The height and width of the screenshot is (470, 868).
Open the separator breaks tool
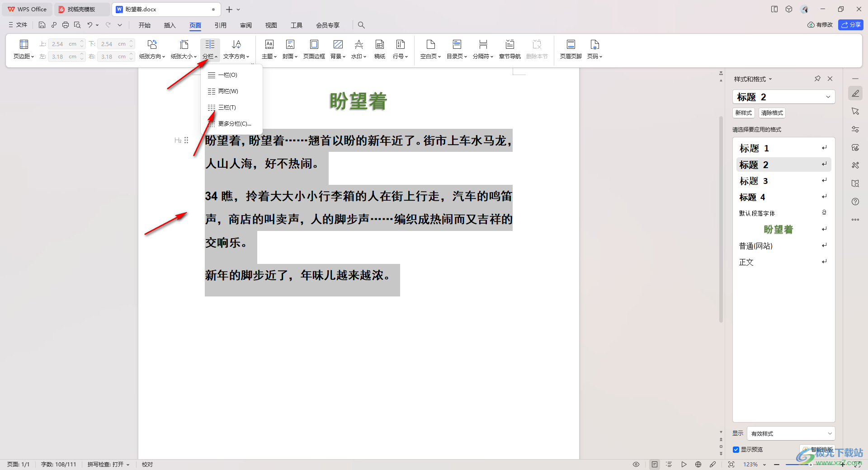pos(483,49)
